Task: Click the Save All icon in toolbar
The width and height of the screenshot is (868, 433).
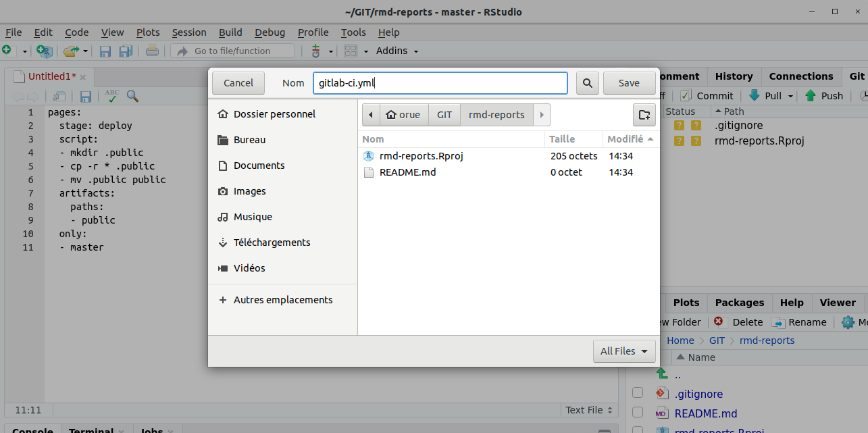Action: click(126, 51)
